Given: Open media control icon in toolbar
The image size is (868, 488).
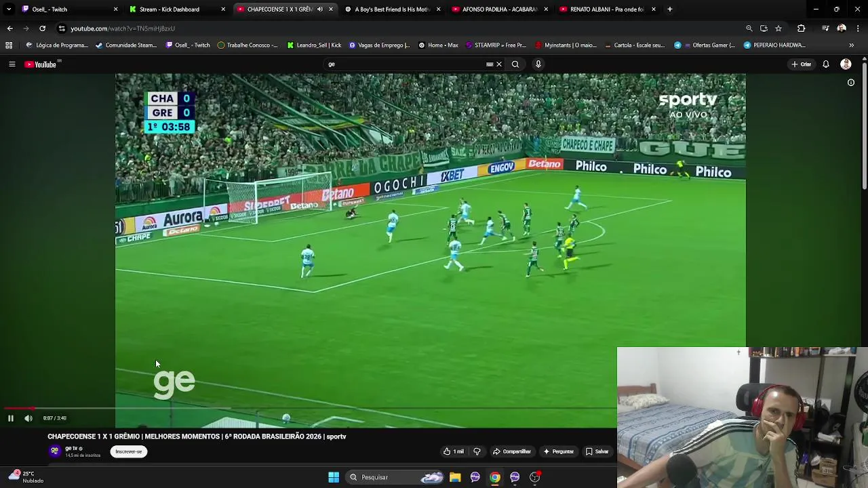Looking at the screenshot, I should point(825,28).
